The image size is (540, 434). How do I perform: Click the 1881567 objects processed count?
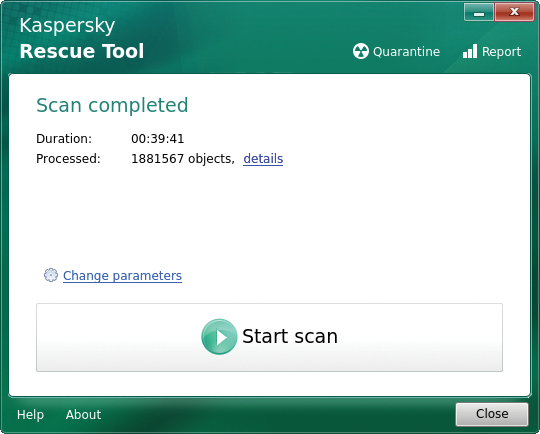[183, 159]
